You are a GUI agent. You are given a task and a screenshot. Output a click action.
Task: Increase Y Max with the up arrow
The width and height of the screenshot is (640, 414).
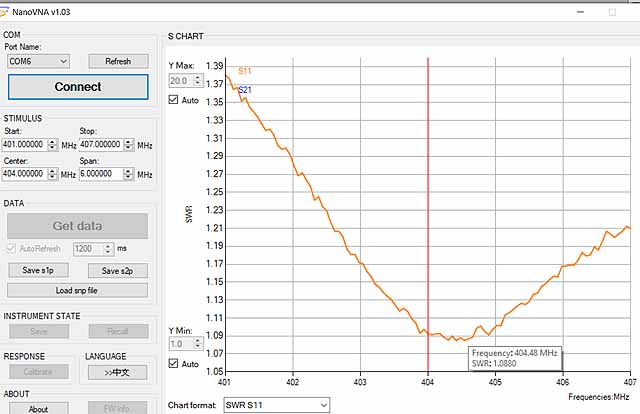click(x=198, y=78)
